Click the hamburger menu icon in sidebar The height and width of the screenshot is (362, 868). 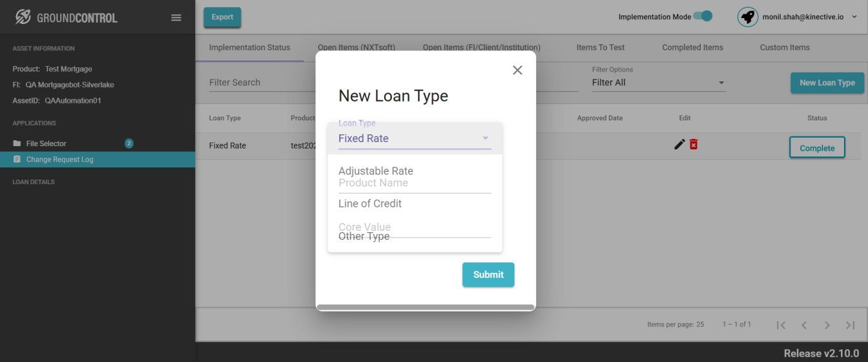pyautogui.click(x=176, y=17)
